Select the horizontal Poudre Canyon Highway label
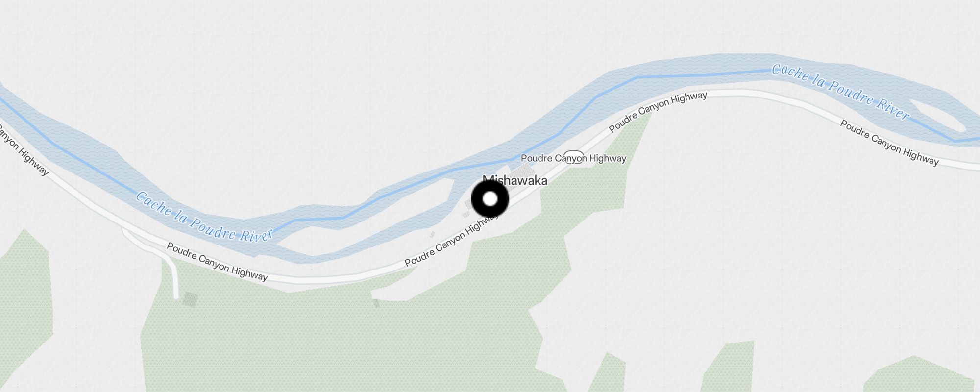Viewport: 980px width, 392px height. pos(573,158)
